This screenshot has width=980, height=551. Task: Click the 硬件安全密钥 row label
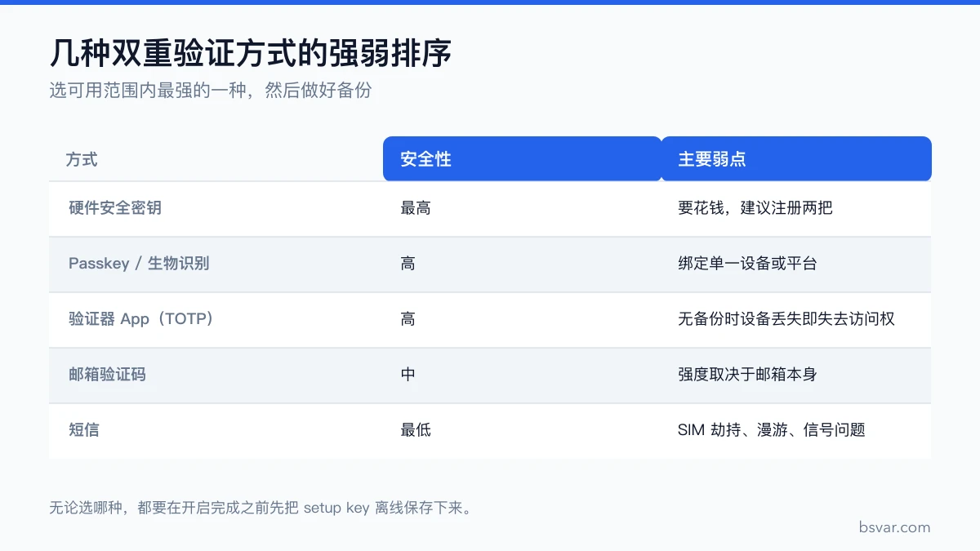[115, 208]
